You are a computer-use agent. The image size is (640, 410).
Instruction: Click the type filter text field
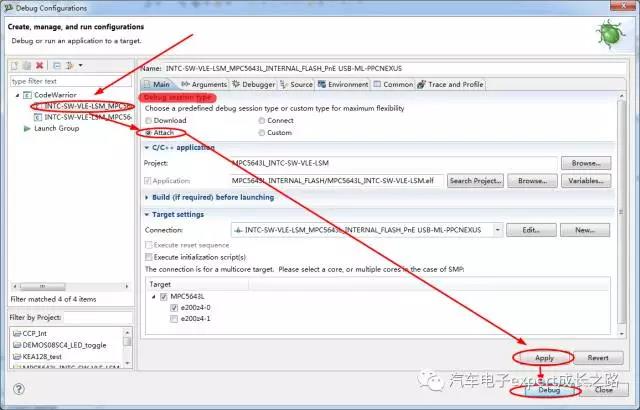point(70,81)
